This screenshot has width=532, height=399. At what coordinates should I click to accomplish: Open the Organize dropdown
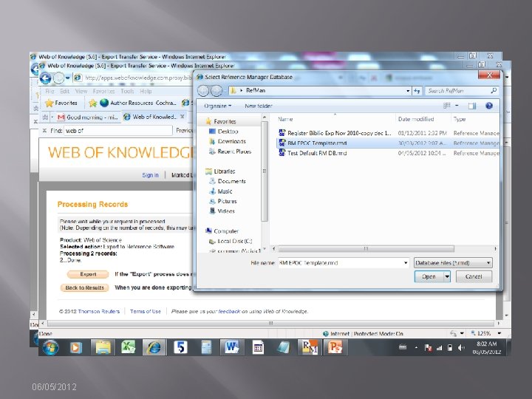point(217,106)
